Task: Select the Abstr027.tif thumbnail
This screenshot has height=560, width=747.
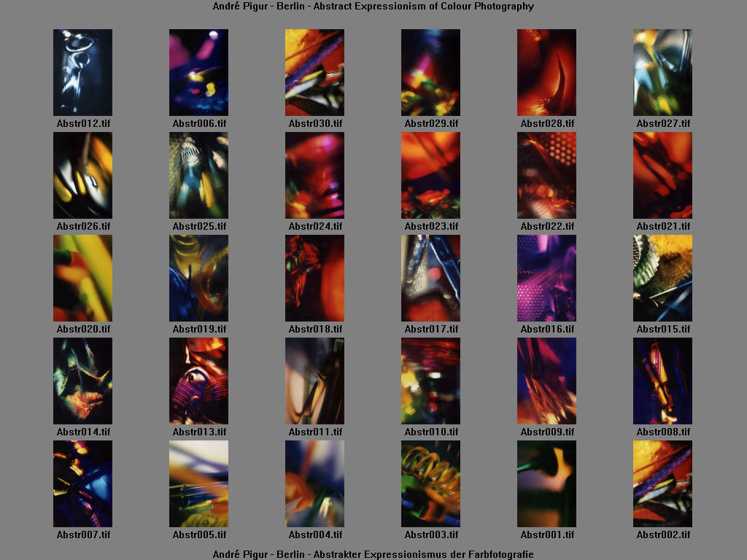Action: pyautogui.click(x=662, y=72)
